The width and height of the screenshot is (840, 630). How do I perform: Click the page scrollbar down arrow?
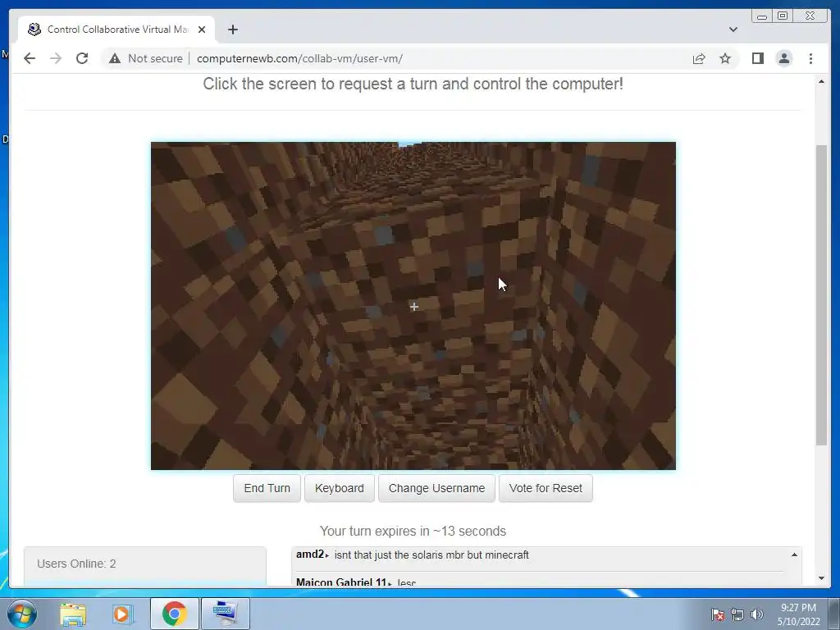click(x=821, y=578)
